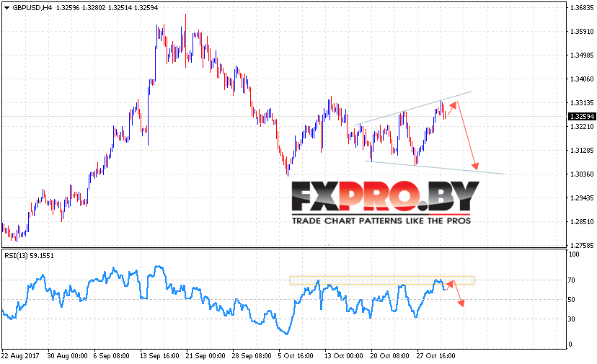Click the 1.33135 price axis value

(x=582, y=103)
